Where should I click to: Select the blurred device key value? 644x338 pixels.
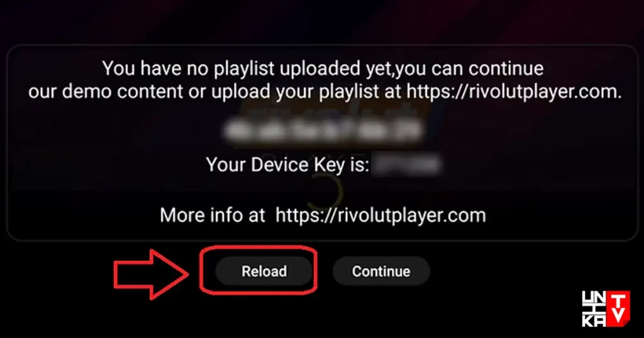(407, 165)
